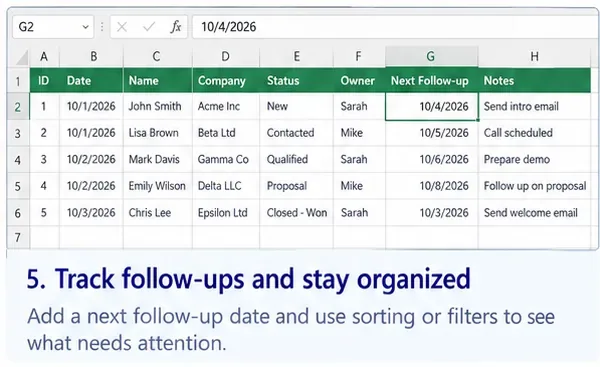The width and height of the screenshot is (600, 367).
Task: Select the Send welcome email note
Action: point(535,212)
